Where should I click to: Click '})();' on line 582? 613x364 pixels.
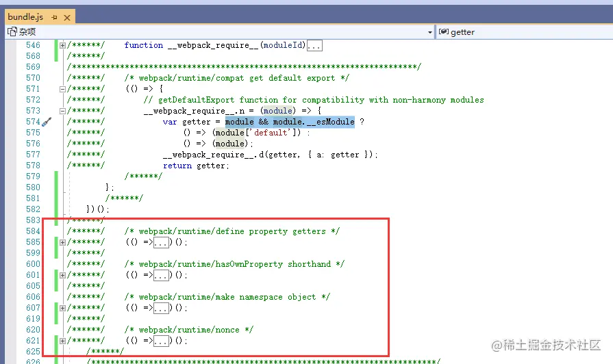[98, 209]
